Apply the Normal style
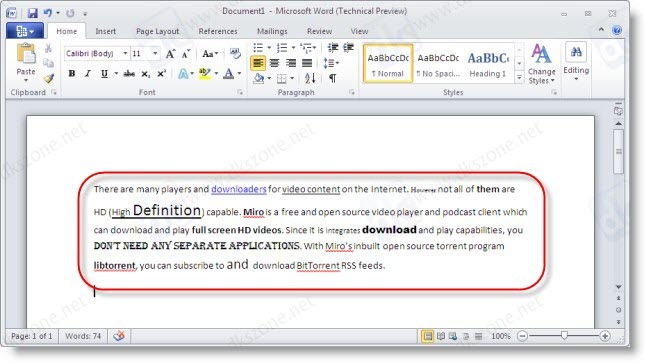646x363 pixels. (x=388, y=64)
